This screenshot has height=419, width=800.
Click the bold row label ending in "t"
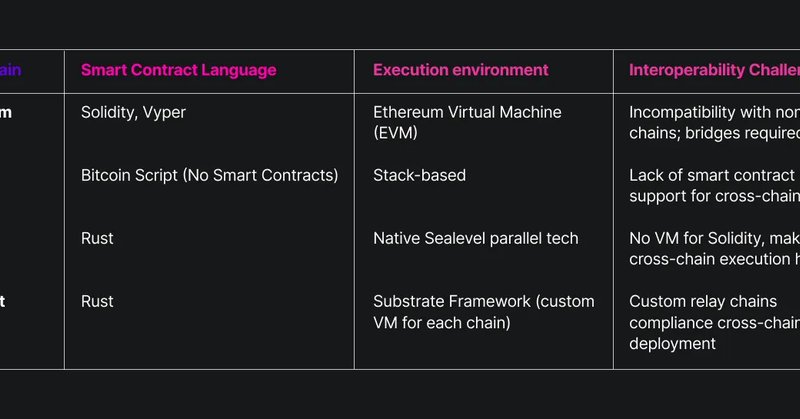(3, 301)
